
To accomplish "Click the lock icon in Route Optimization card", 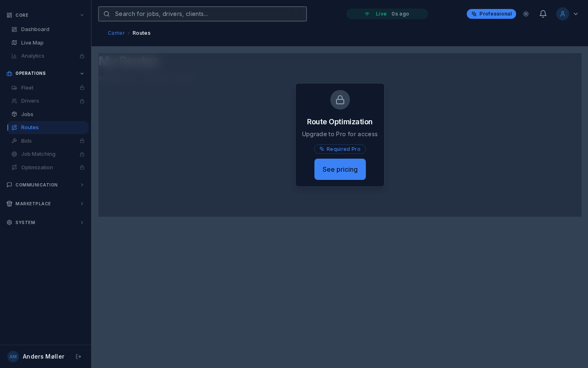I will coord(340,100).
